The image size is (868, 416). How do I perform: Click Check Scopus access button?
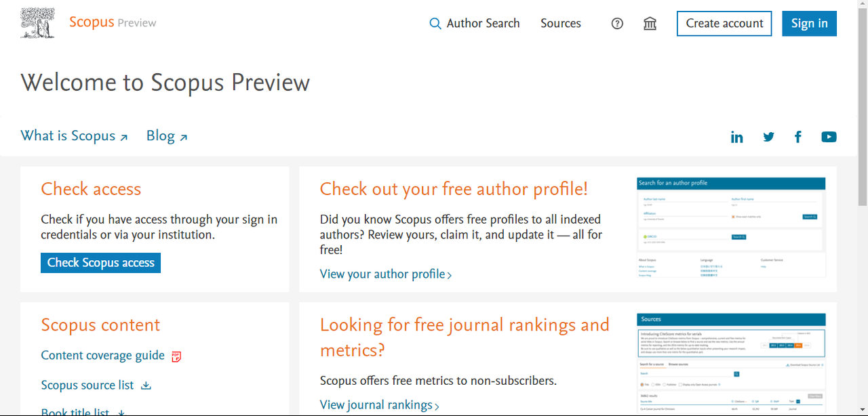pyautogui.click(x=100, y=263)
